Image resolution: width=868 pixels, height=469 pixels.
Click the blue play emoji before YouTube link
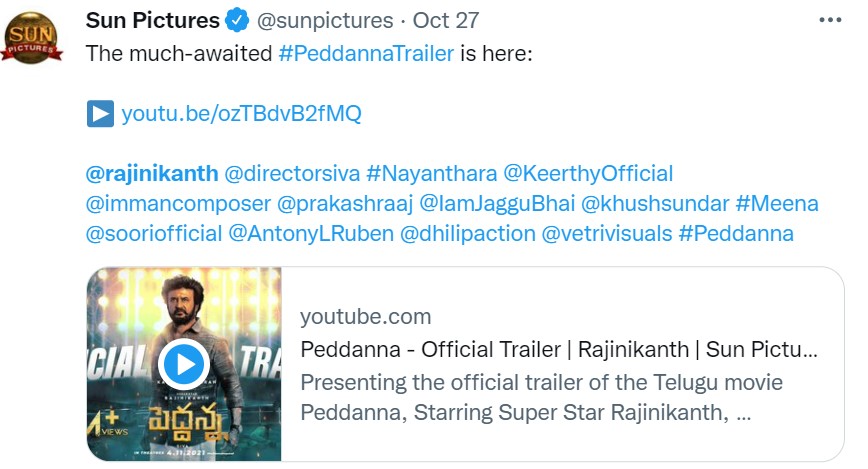[x=100, y=113]
